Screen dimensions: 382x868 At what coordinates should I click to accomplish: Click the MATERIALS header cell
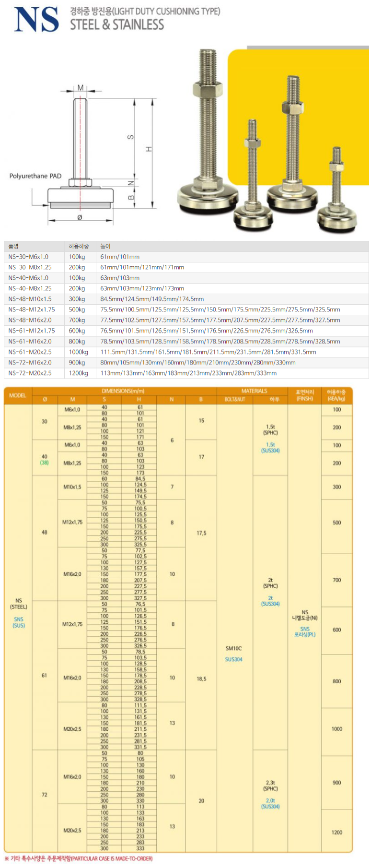coord(254,391)
